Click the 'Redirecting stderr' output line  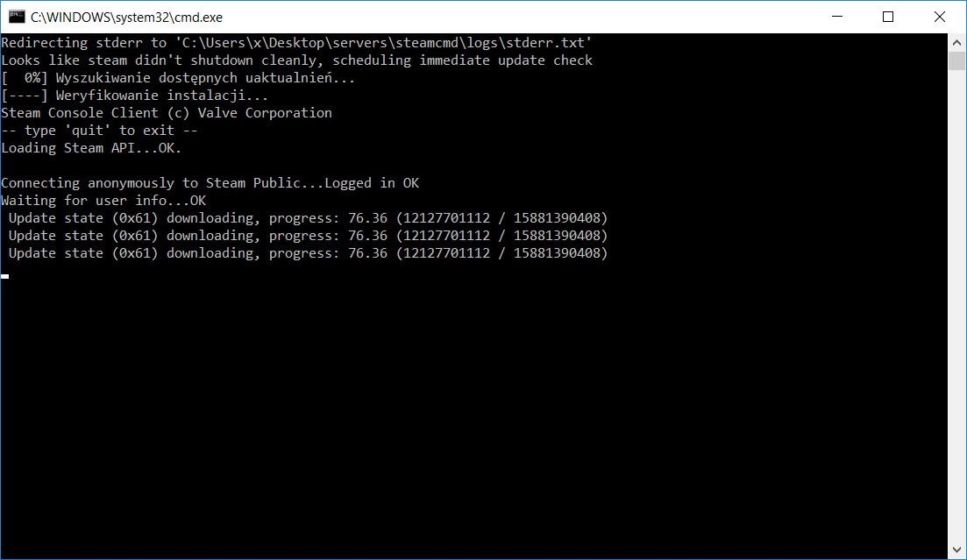pos(296,43)
